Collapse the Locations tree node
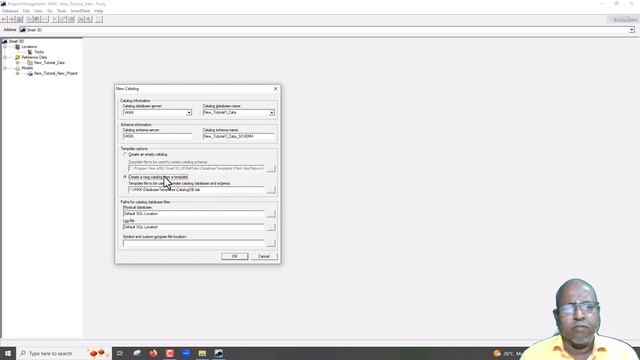This screenshot has width=640, height=360. [5, 47]
